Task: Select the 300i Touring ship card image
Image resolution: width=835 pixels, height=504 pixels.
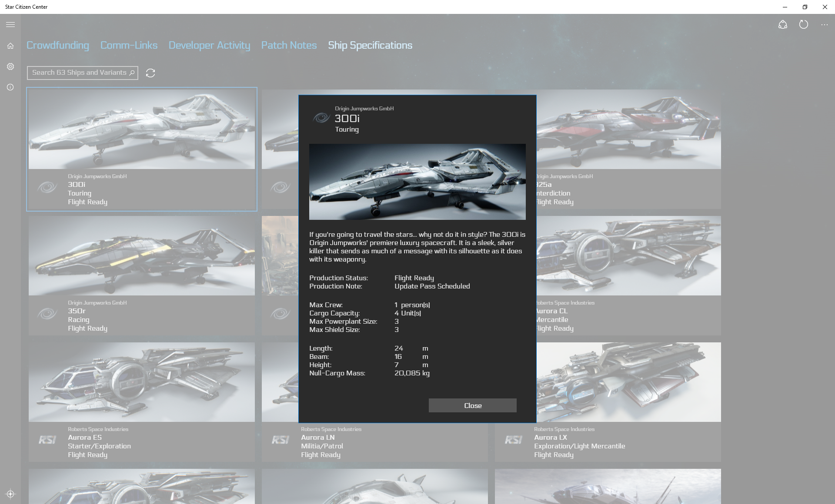Action: coord(142,129)
